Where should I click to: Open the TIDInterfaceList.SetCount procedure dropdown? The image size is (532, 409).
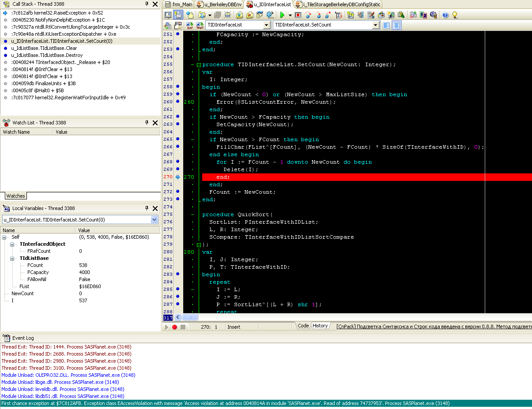[375, 25]
